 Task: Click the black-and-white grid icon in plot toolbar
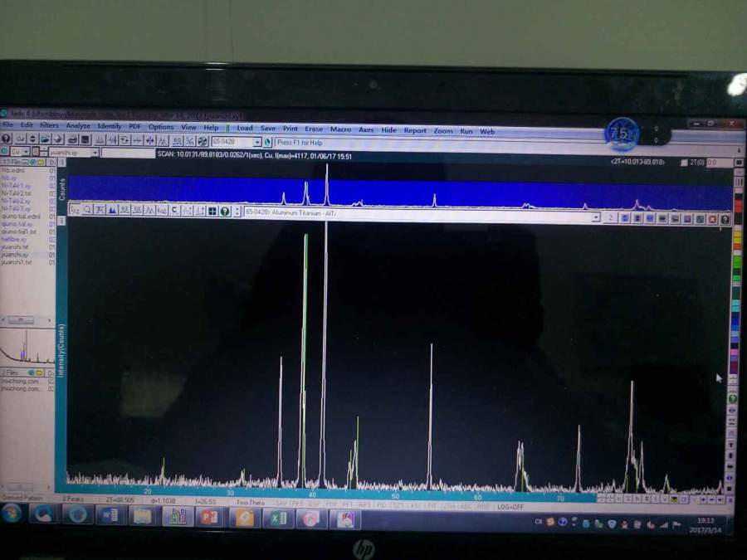click(212, 211)
